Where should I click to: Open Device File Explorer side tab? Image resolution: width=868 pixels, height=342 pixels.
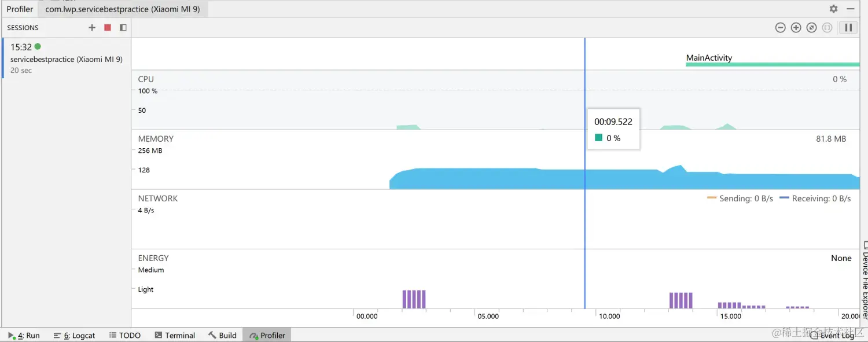coord(865,281)
